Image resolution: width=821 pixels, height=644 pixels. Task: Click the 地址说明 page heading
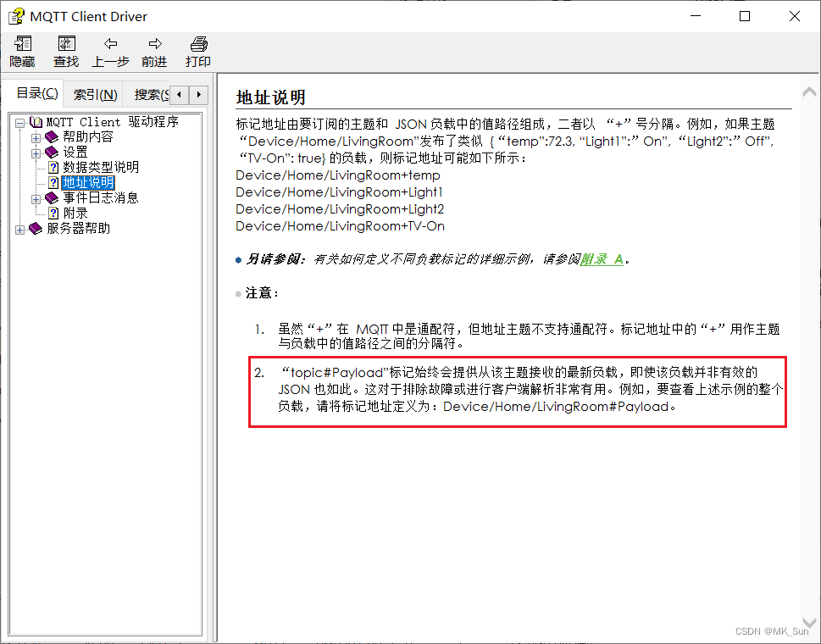click(270, 97)
